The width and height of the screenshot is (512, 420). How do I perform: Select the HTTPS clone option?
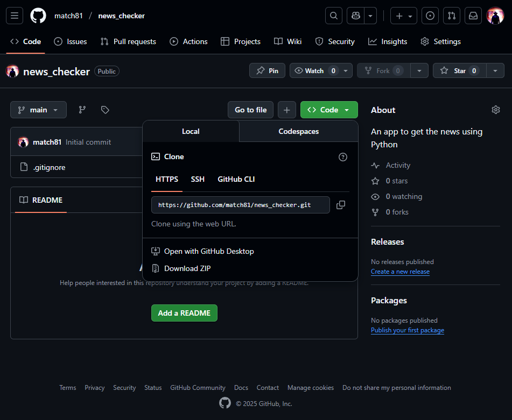[167, 180]
